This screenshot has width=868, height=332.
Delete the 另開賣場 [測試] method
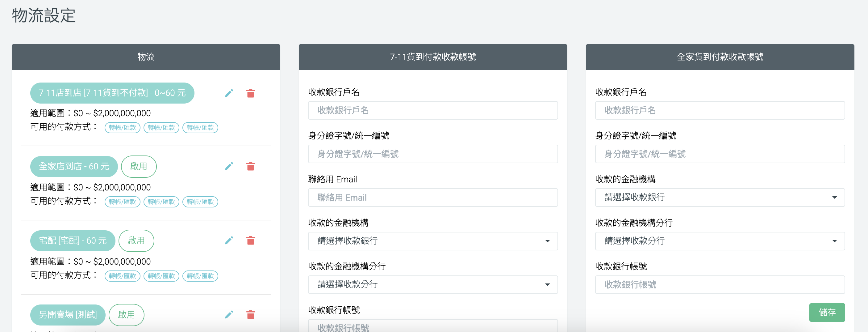[250, 315]
